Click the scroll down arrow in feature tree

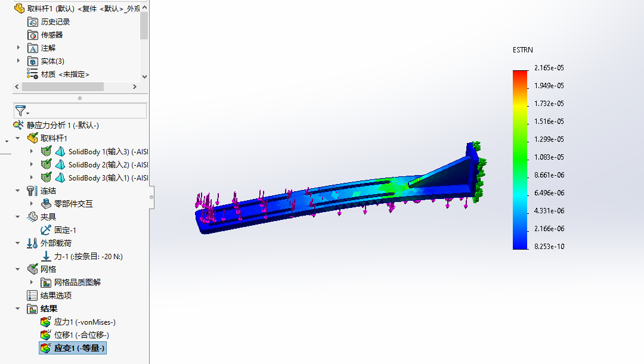(x=144, y=77)
